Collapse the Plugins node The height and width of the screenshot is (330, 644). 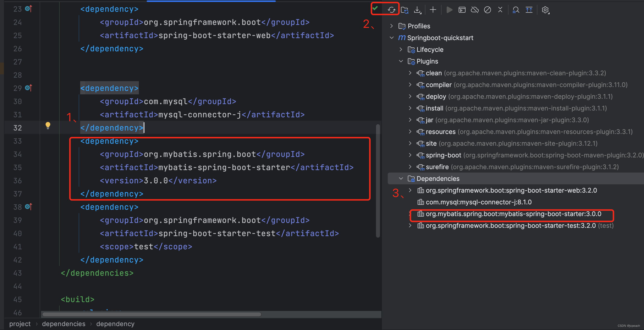[x=401, y=61]
